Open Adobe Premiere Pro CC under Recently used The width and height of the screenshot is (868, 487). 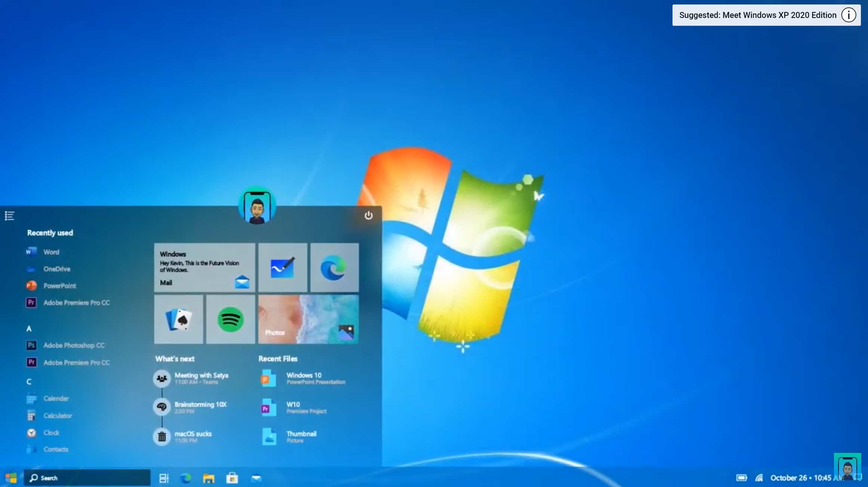(x=68, y=303)
